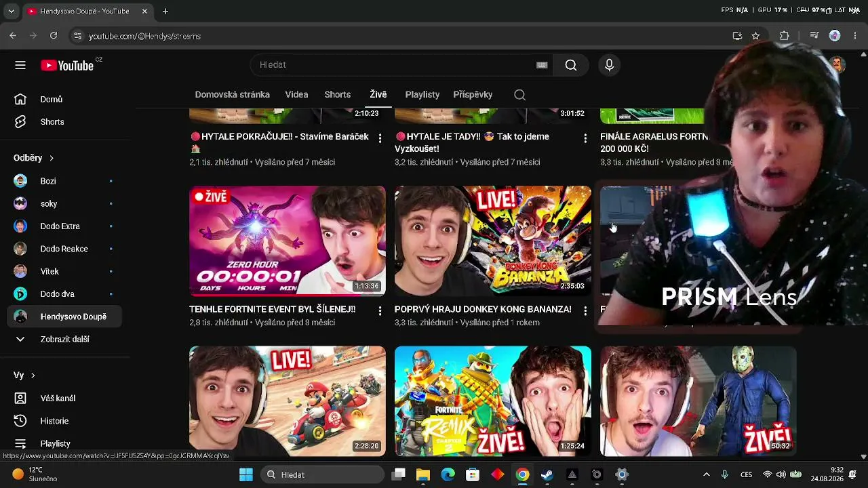Image resolution: width=868 pixels, height=488 pixels.
Task: Open the Windows Start menu
Action: pos(245,475)
